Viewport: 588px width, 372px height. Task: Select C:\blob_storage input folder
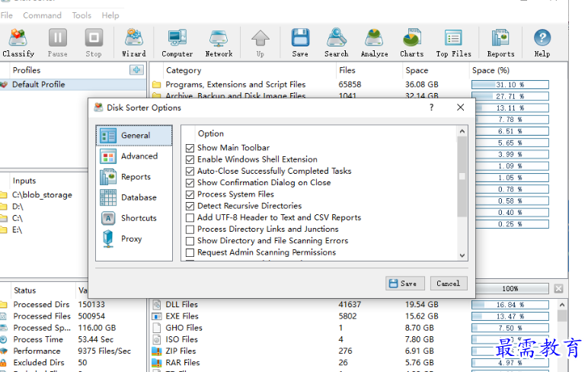coord(42,195)
